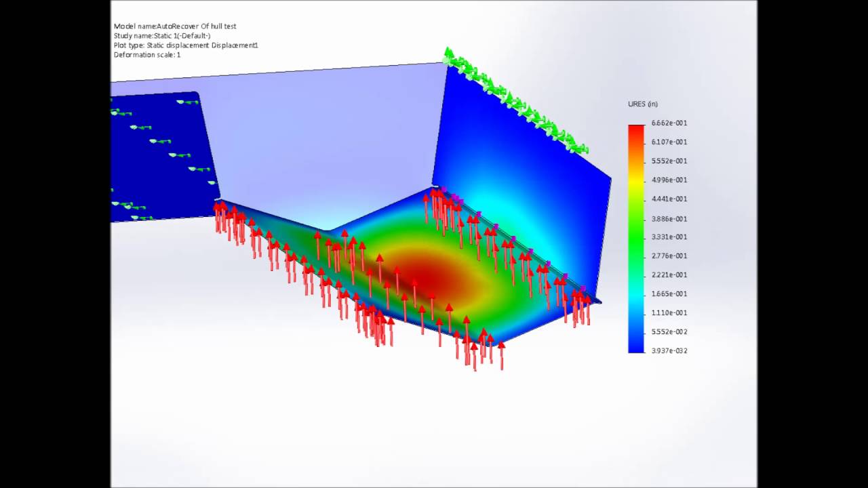Click legend value 3.886e-001
Image resolution: width=868 pixels, height=488 pixels.
tap(669, 219)
